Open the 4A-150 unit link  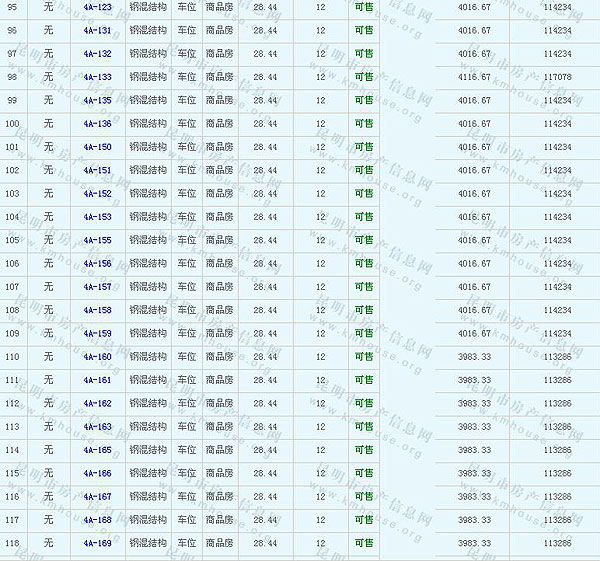tap(97, 147)
